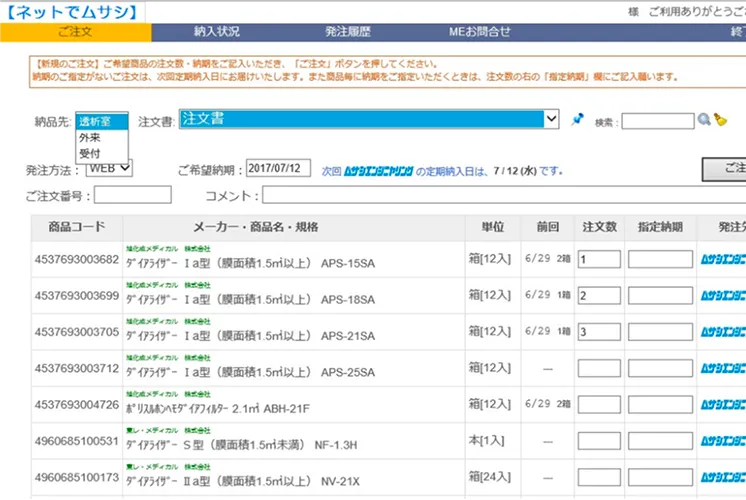Click supplier logo in APS-18SA row
The image size is (746, 500).
[723, 295]
